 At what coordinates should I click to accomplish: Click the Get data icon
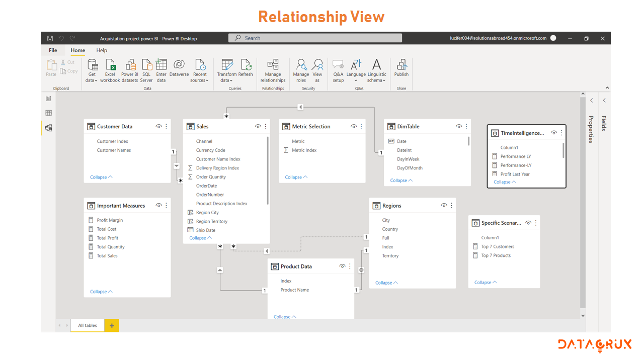point(92,69)
